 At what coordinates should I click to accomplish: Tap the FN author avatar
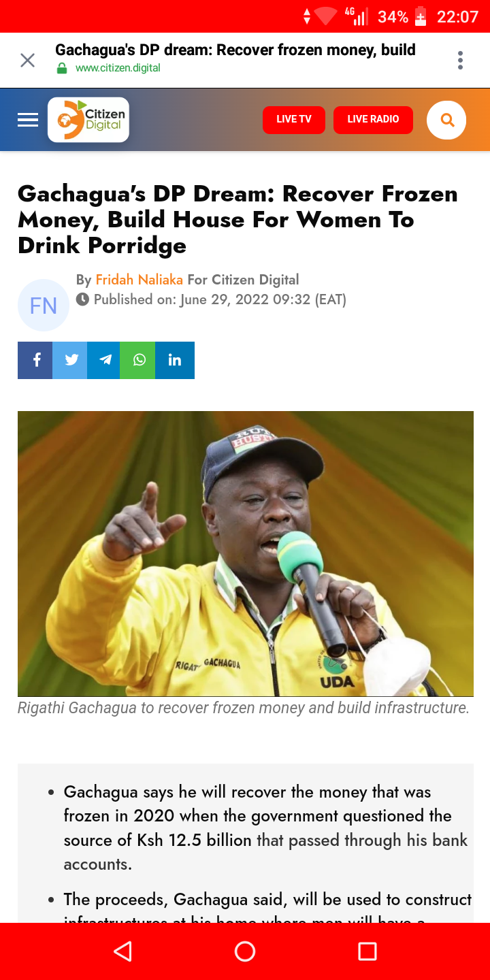(44, 306)
